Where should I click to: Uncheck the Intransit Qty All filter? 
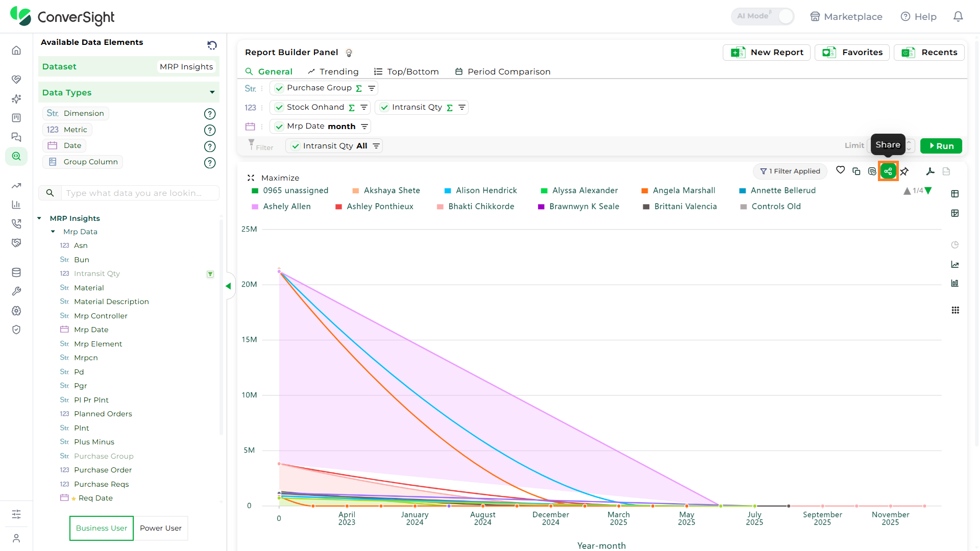pos(296,146)
